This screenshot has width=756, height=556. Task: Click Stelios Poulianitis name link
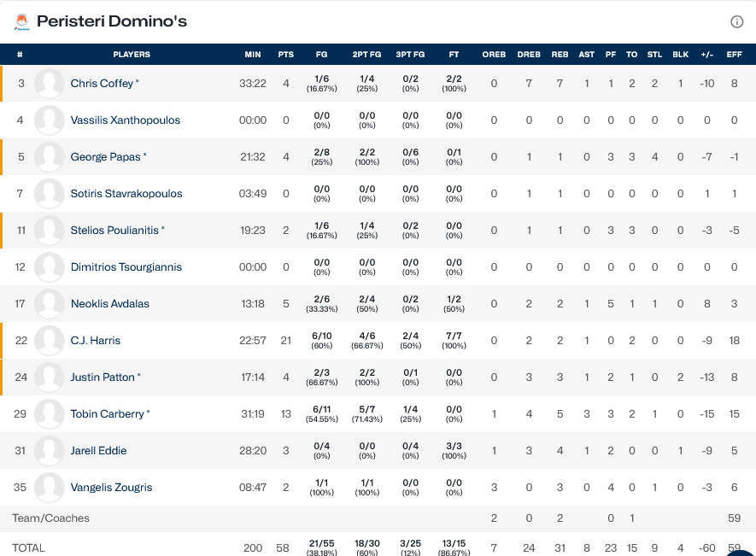click(114, 231)
